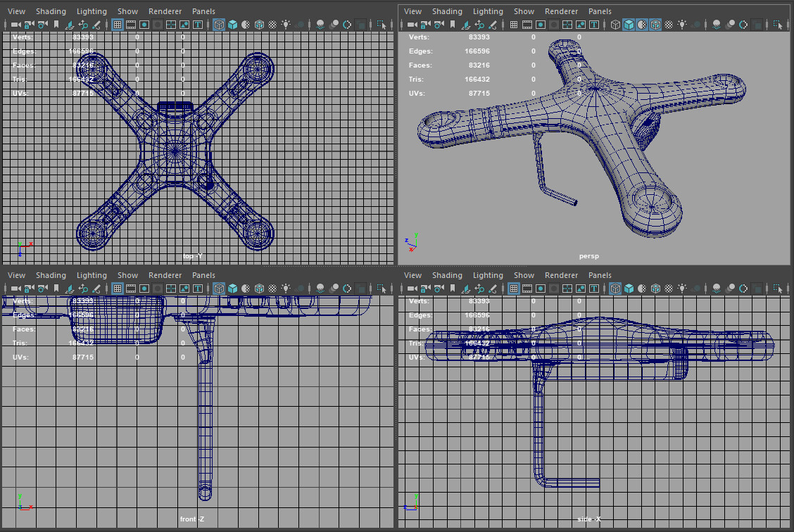This screenshot has height=532, width=794.
Task: Click Select Camera icon in top panel
Action: point(16,25)
